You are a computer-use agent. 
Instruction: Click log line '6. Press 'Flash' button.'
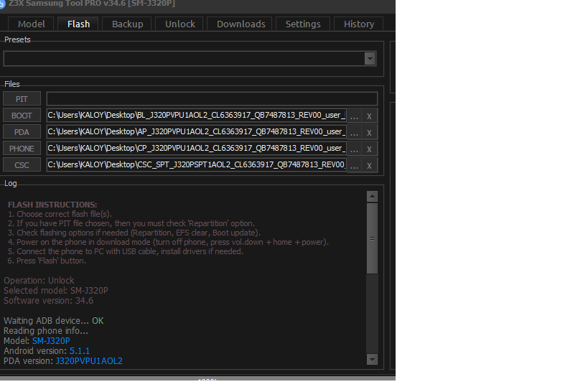point(47,261)
